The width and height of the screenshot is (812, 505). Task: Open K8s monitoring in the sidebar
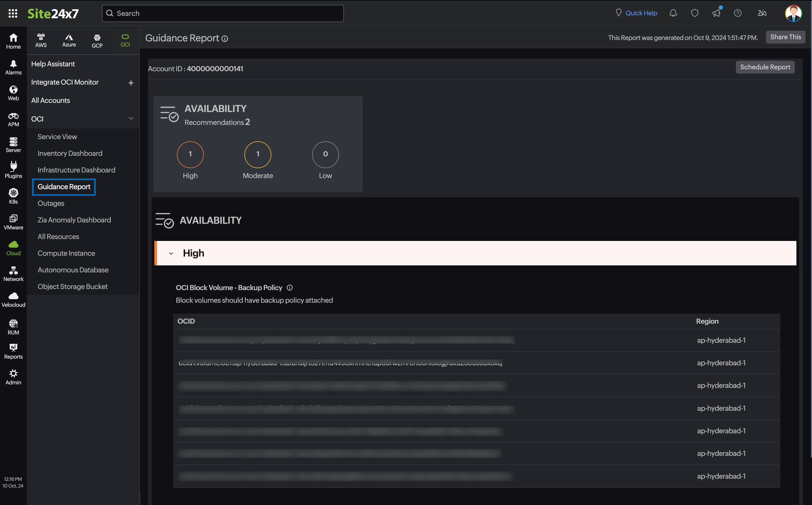[13, 196]
